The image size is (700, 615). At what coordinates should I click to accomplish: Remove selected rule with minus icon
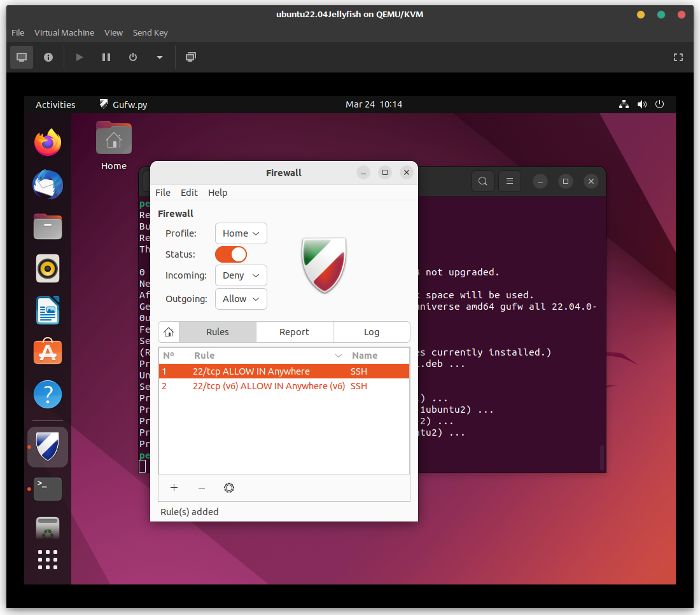pyautogui.click(x=202, y=488)
